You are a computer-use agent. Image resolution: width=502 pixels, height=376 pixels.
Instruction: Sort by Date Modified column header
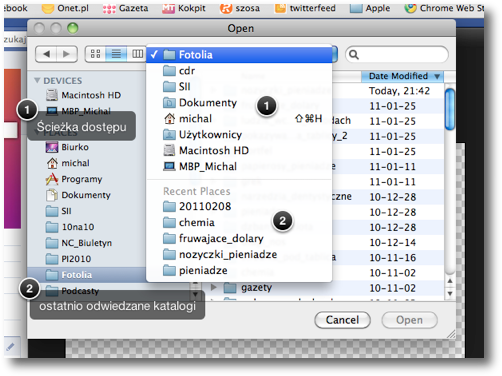click(403, 76)
